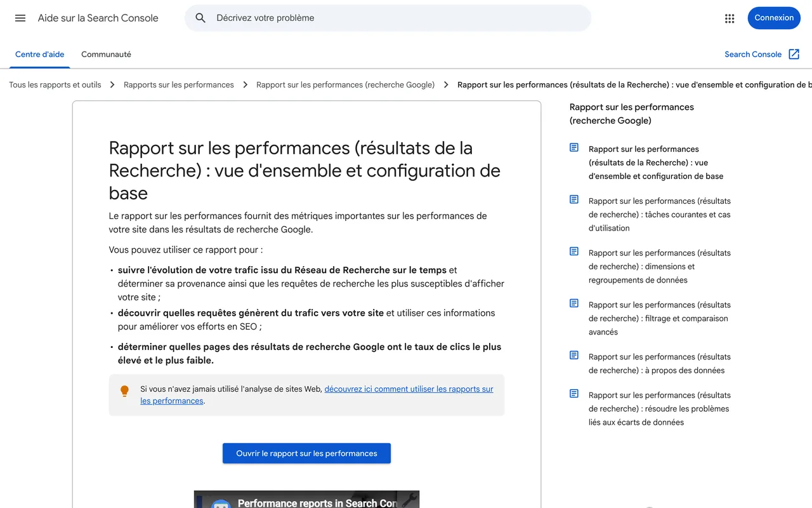812x508 pixels.
Task: Click the sidebar heading 'Rapport sur les performances (recherche Google)'
Action: pyautogui.click(x=632, y=114)
